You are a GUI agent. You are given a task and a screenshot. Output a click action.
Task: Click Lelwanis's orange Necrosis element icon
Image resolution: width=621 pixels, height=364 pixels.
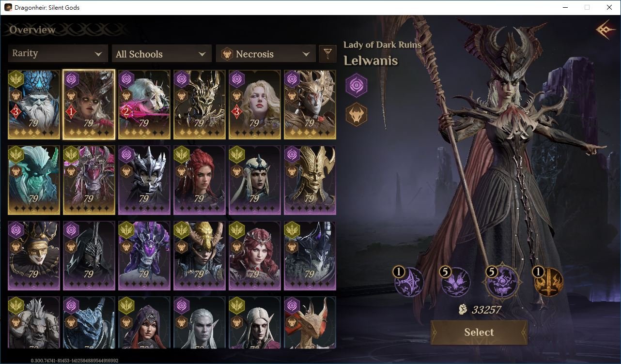(x=356, y=115)
